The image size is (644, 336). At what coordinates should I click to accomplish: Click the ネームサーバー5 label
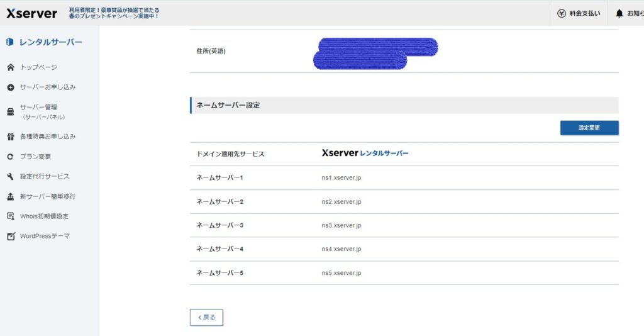pos(219,272)
